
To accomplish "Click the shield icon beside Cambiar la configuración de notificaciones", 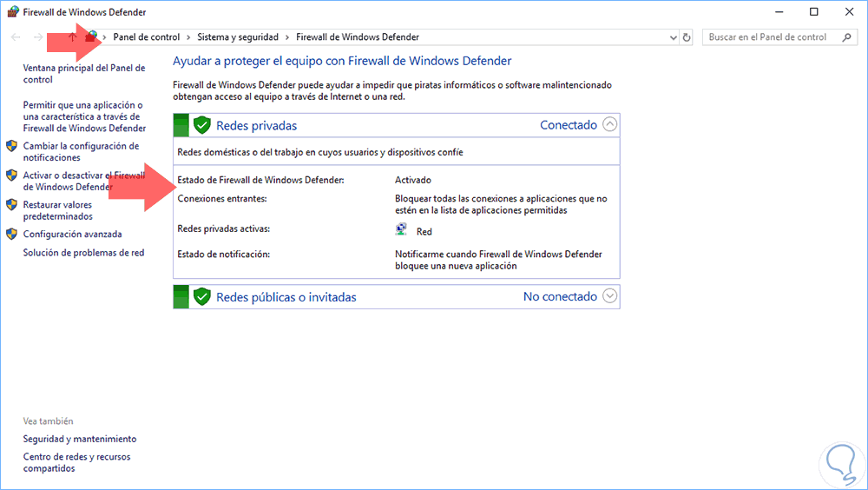I will pos(11,146).
